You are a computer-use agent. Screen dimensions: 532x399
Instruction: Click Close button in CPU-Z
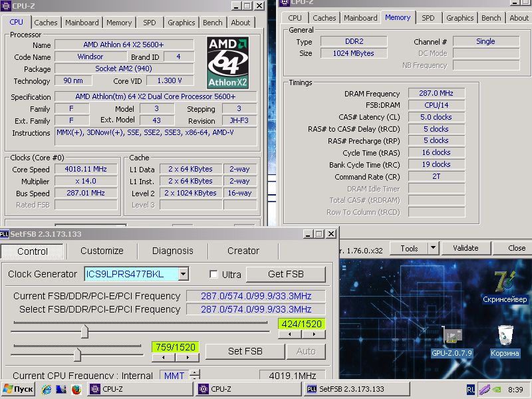[x=513, y=248]
